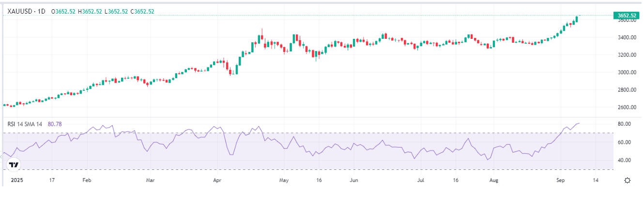Open chart settings gear icon

pos(627,181)
